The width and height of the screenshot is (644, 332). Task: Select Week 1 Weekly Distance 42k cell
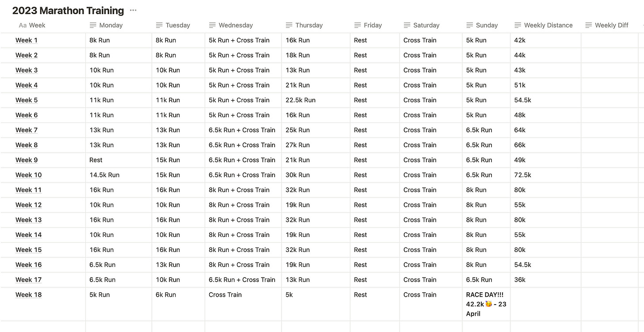(545, 40)
